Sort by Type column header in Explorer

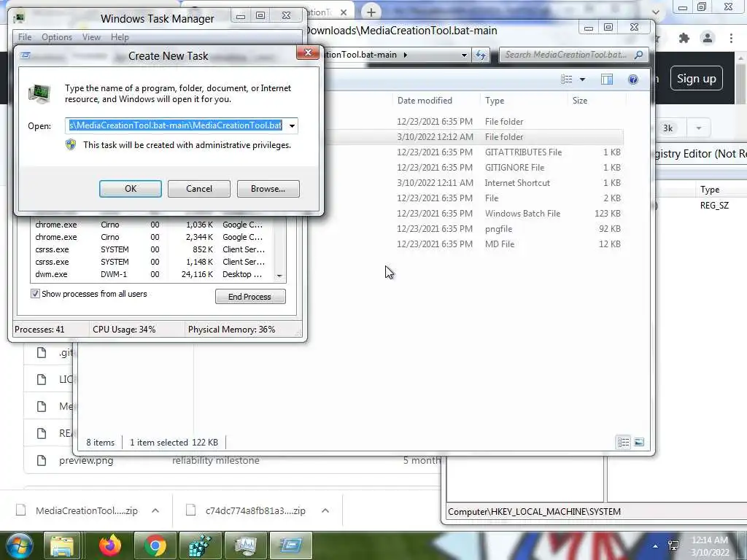pos(495,101)
